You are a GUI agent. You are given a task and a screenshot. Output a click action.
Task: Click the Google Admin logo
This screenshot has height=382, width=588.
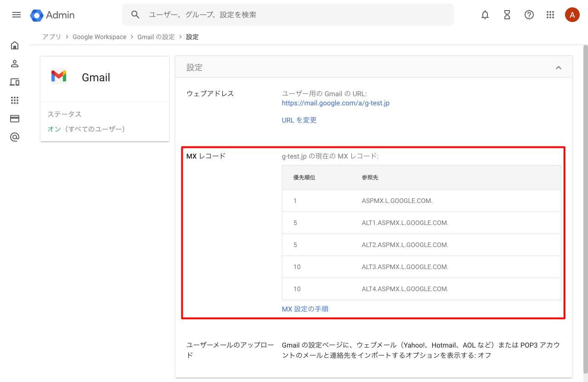(x=52, y=15)
